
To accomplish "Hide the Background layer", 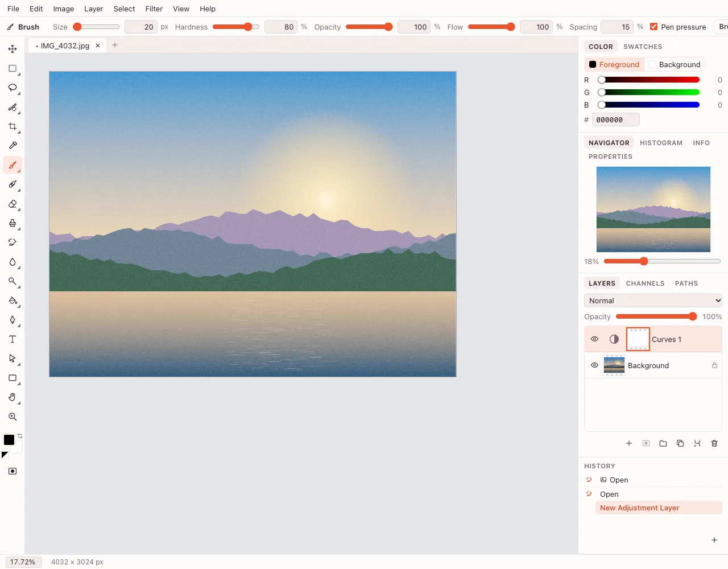I will 595,365.
